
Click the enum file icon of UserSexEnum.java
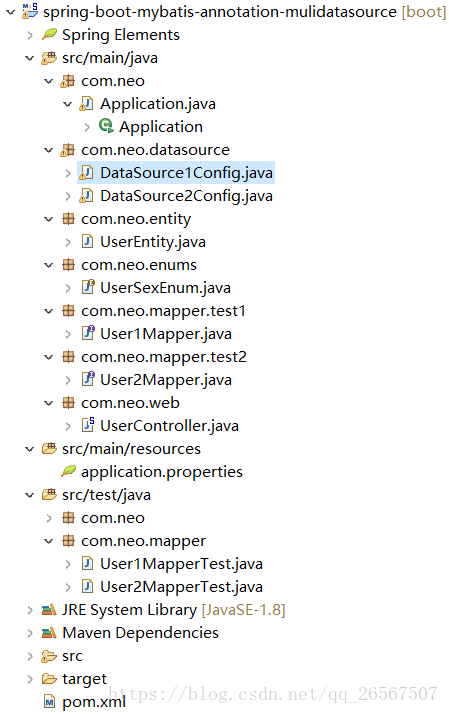(87, 287)
